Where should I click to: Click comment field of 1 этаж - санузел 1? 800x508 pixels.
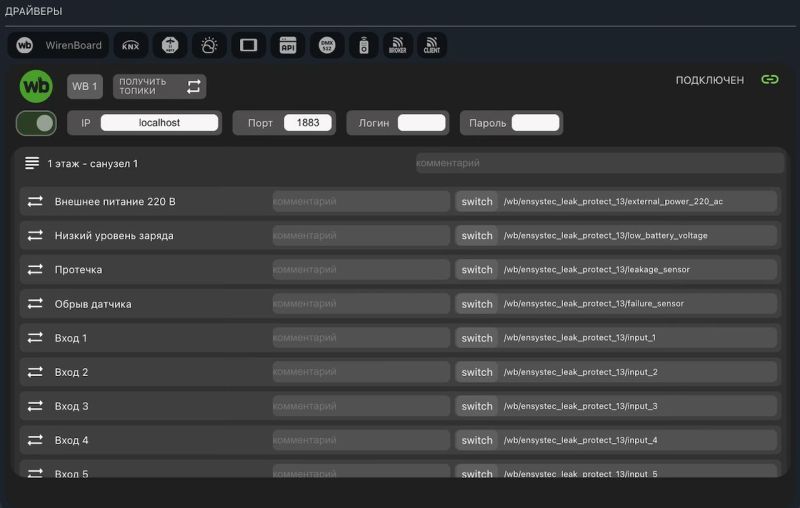(599, 163)
